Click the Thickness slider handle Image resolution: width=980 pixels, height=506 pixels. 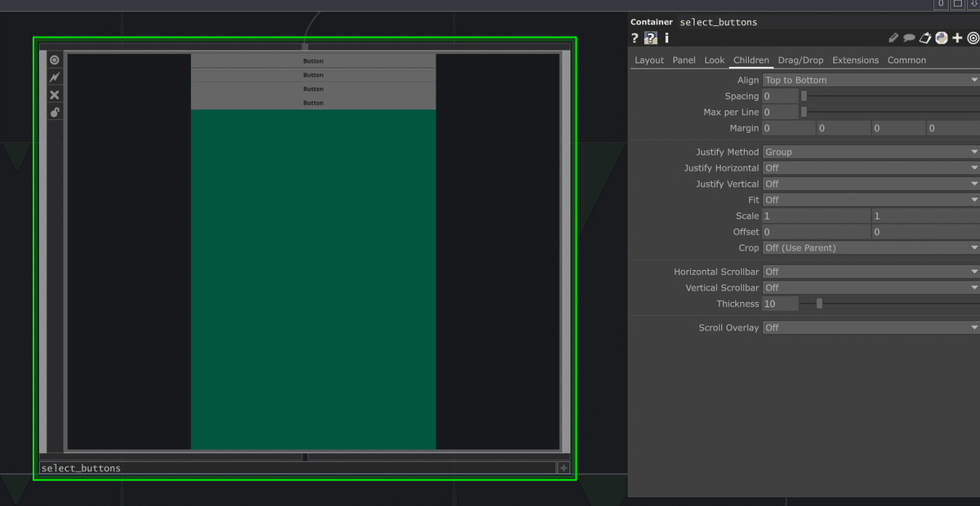point(819,304)
